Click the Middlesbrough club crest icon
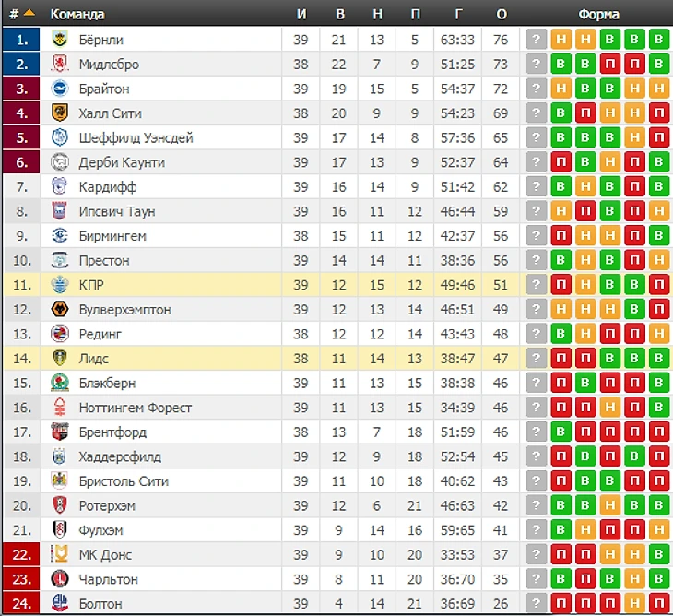Screen dimensions: 673x616 tap(60, 65)
